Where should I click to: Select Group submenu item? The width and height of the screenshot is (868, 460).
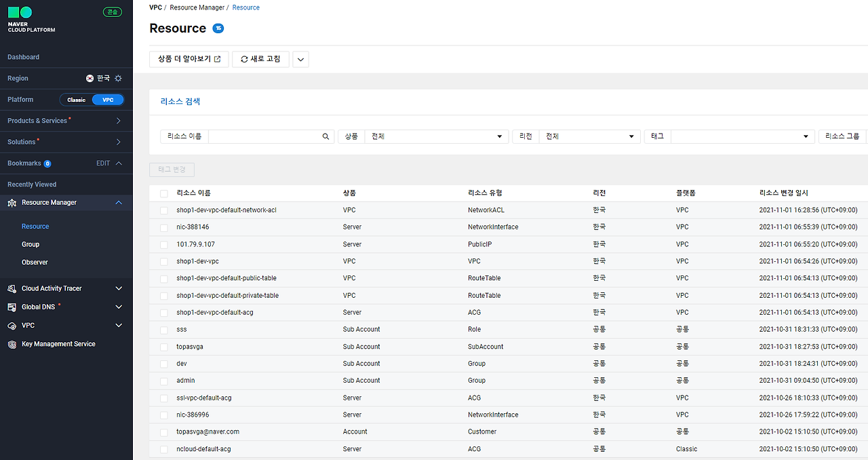31,244
